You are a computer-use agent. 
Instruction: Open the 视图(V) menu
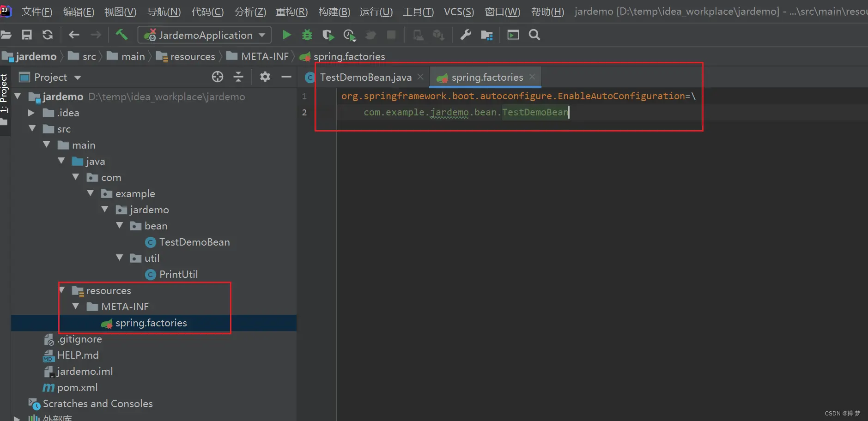[120, 12]
